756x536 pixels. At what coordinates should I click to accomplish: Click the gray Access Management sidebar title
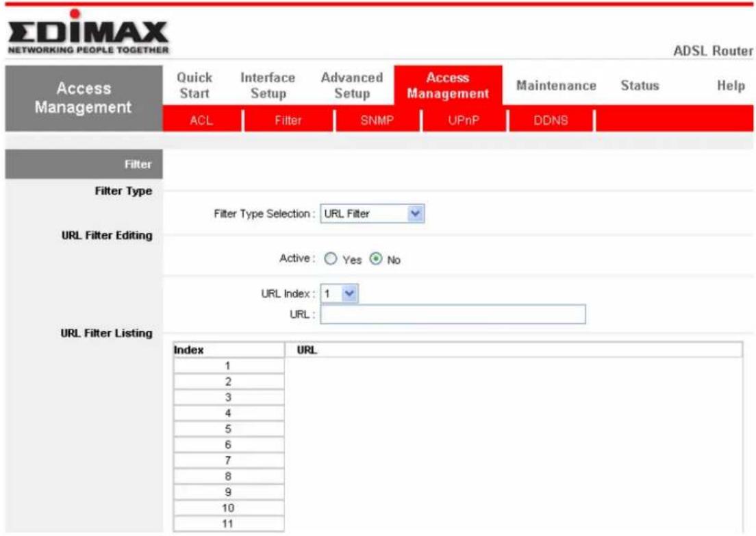84,98
